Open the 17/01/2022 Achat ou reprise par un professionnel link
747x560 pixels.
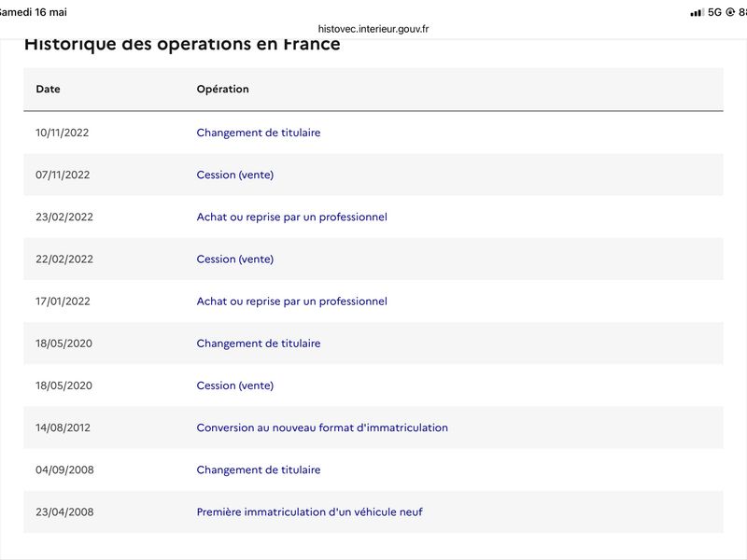(x=292, y=301)
